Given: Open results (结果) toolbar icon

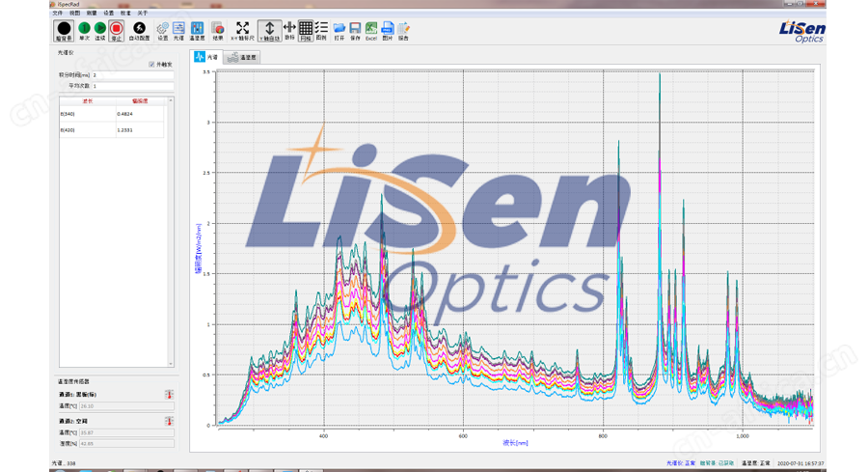Looking at the screenshot, I should [218, 31].
